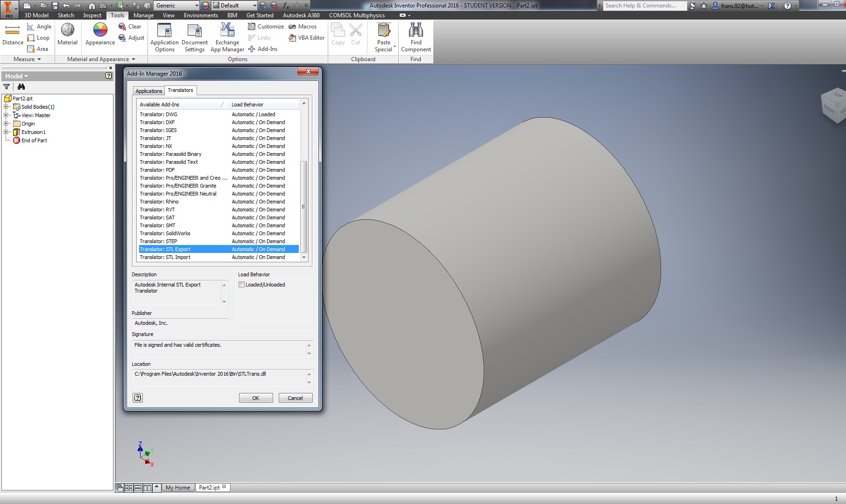Image resolution: width=846 pixels, height=504 pixels.
Task: Open Document Settings
Action: click(x=195, y=37)
